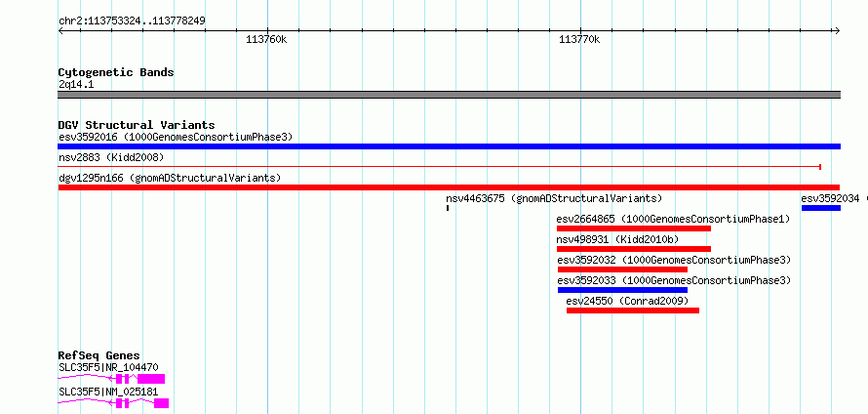Click the esv2664865 red variant bar
Image resolution: width=868 pixels, height=414 pixels.
coord(634,228)
